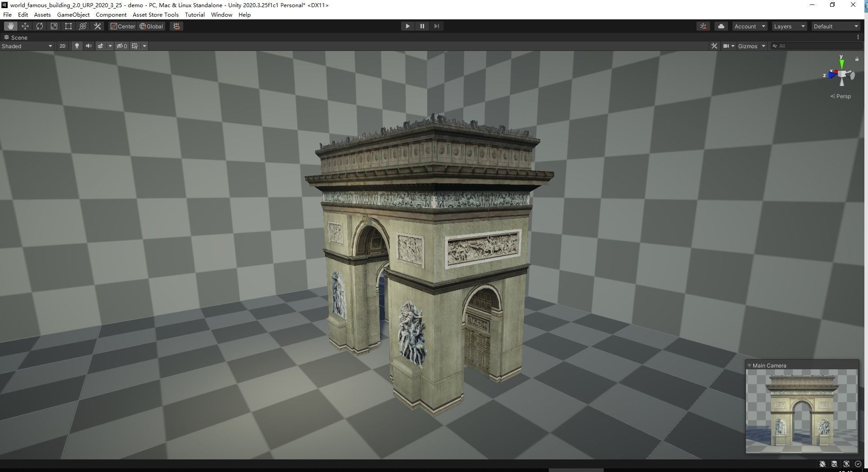This screenshot has width=868, height=472.
Task: Toggle skybox and effects rendering
Action: pyautogui.click(x=100, y=46)
